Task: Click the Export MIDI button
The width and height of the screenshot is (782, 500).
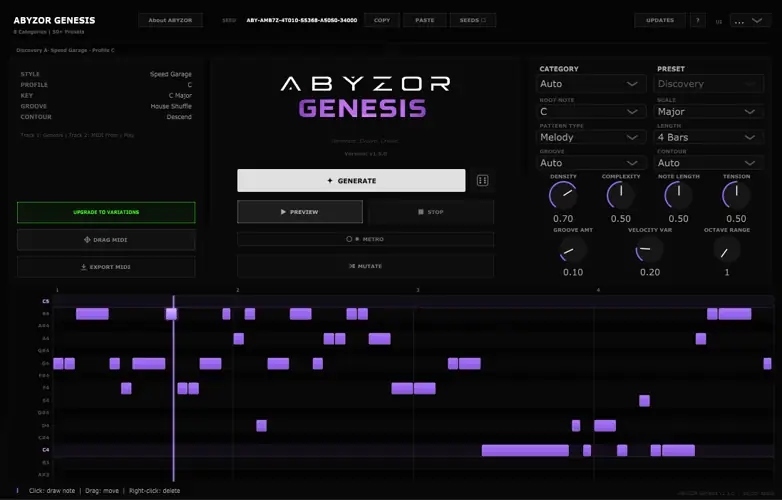Action: point(106,267)
